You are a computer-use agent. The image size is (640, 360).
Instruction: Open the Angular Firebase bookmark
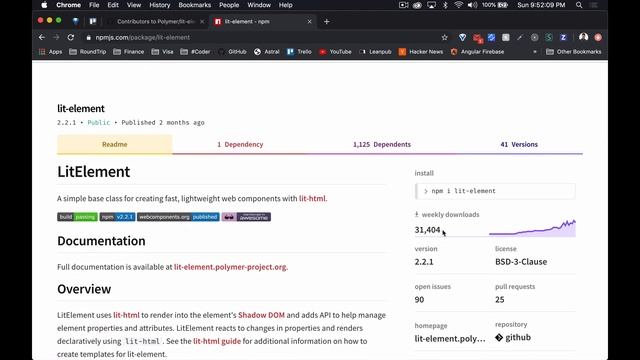click(477, 52)
